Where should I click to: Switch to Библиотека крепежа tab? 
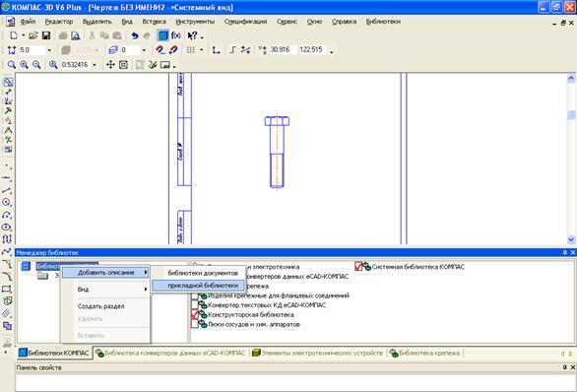pyautogui.click(x=424, y=353)
